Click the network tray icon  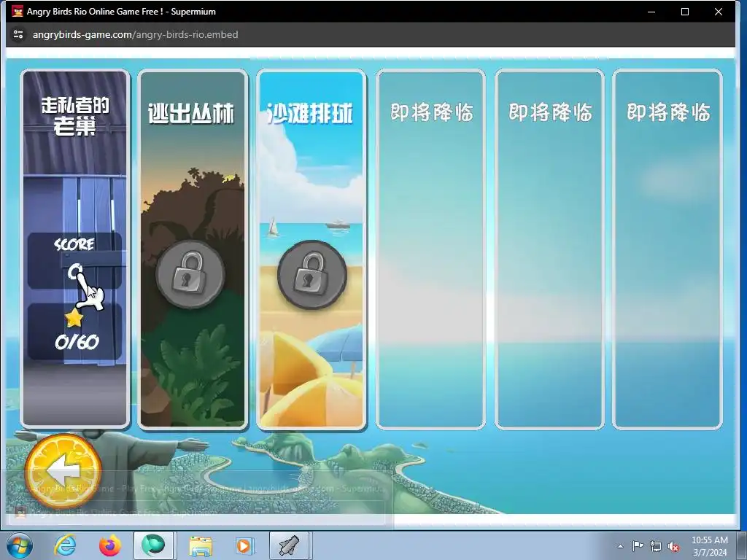click(x=656, y=546)
